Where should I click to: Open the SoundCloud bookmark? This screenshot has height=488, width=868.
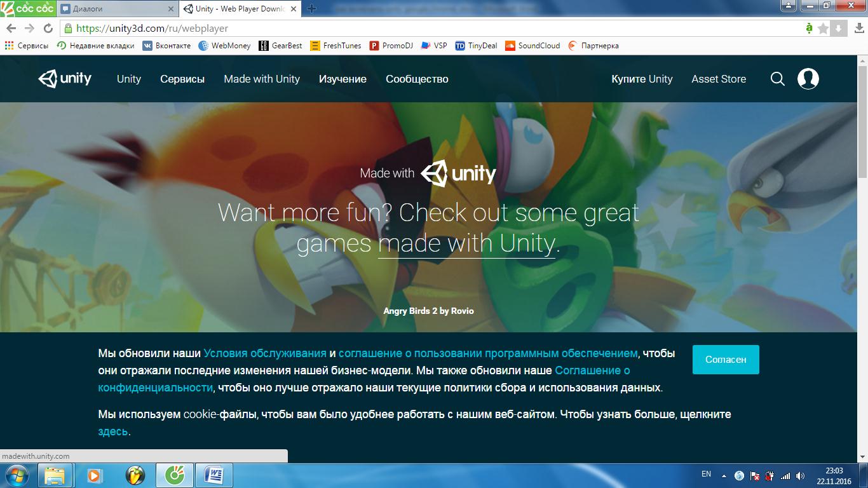click(x=532, y=46)
